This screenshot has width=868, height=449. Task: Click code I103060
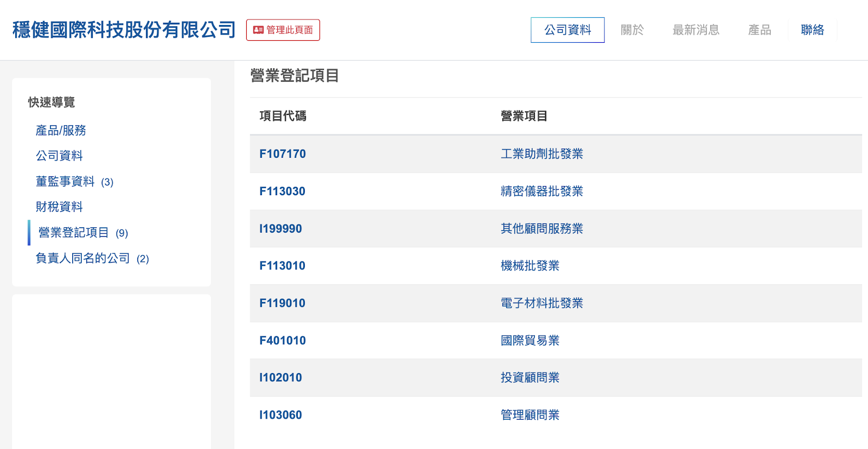pos(280,415)
